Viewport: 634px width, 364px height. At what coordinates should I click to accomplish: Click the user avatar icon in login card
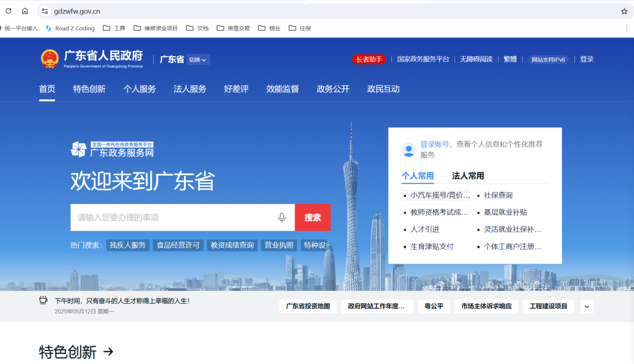pyautogui.click(x=408, y=149)
